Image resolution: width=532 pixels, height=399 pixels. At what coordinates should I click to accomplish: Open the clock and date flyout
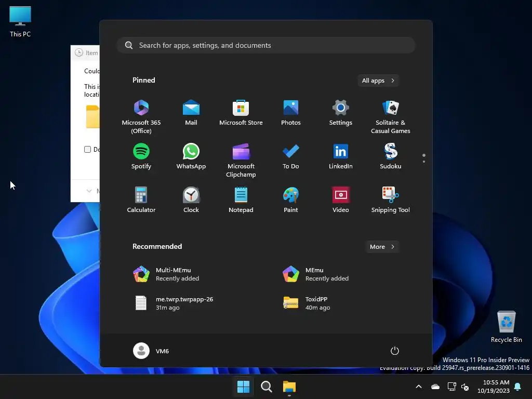(x=494, y=387)
